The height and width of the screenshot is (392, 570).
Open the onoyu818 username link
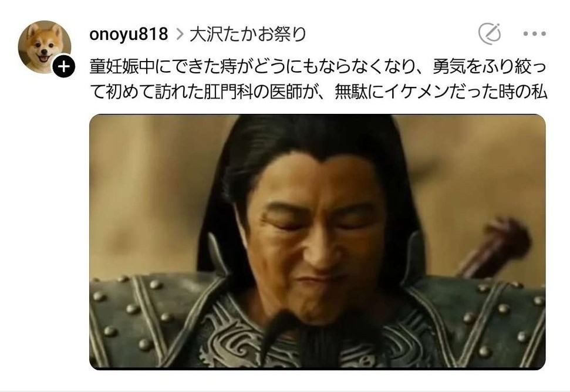coord(129,34)
